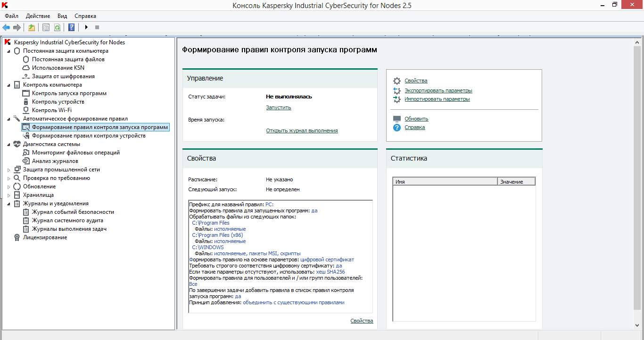
Task: Open the Вид menu
Action: tap(62, 16)
